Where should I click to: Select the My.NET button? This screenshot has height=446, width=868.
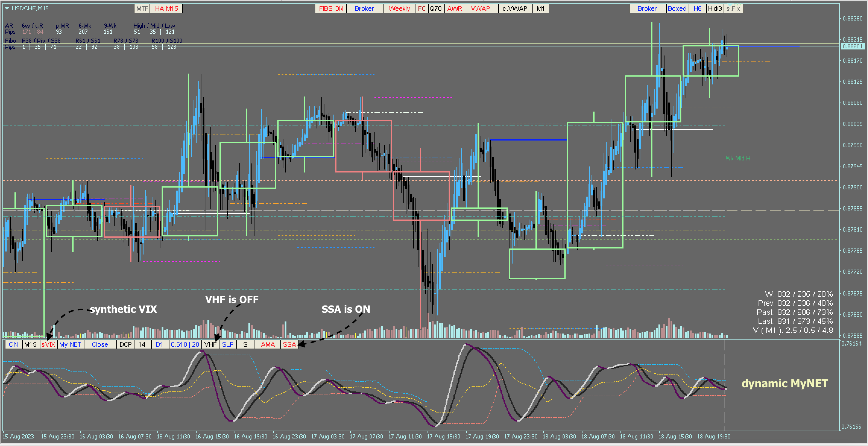coord(70,344)
